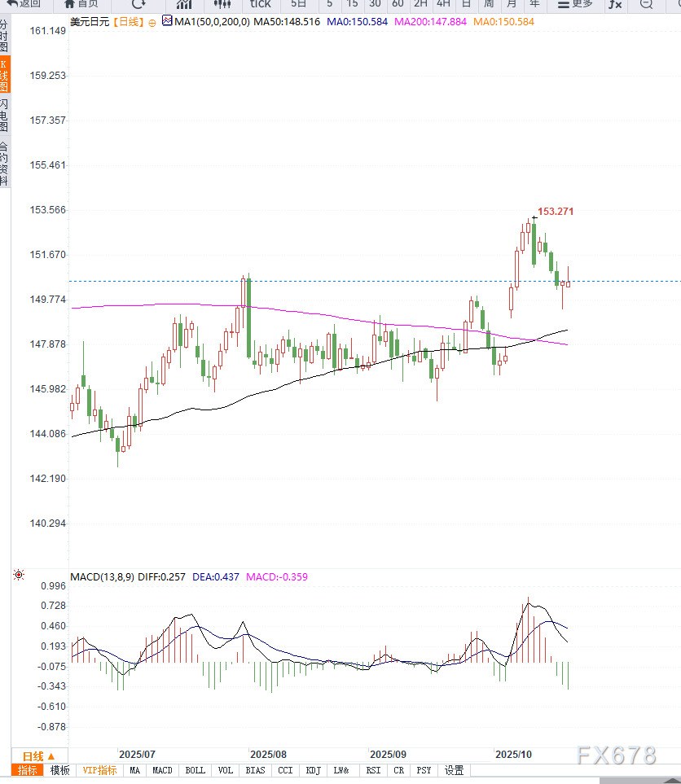Switch to 闪电图 side tab
This screenshot has height=784, width=681.
click(5, 116)
